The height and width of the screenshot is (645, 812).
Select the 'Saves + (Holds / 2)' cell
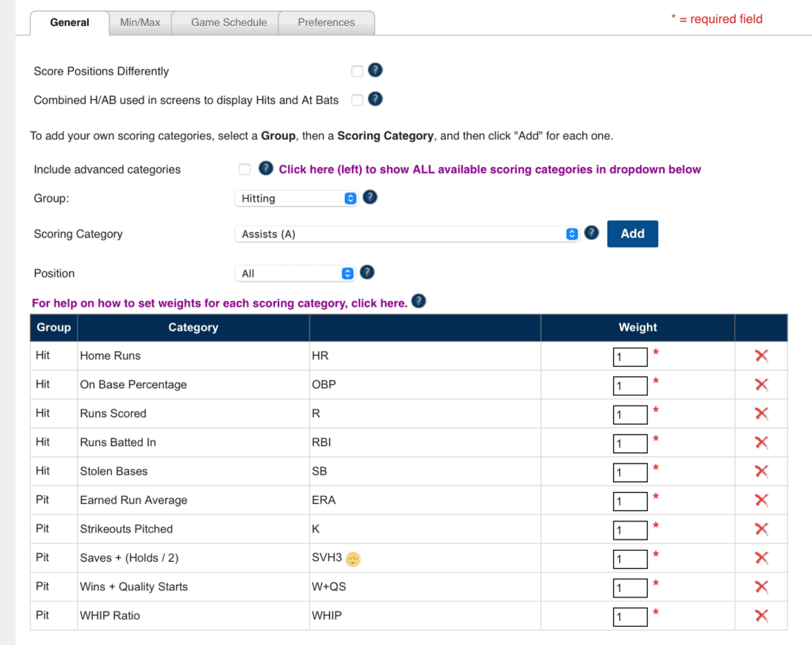(193, 558)
